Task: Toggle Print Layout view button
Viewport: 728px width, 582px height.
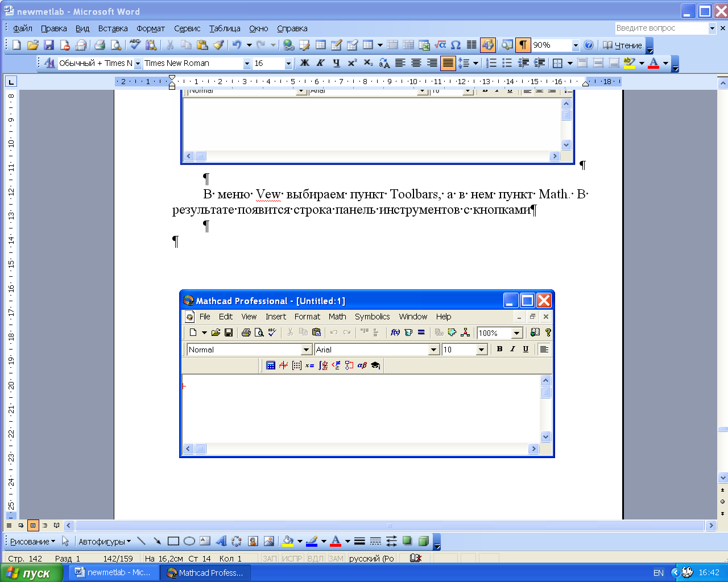Action: (33, 526)
